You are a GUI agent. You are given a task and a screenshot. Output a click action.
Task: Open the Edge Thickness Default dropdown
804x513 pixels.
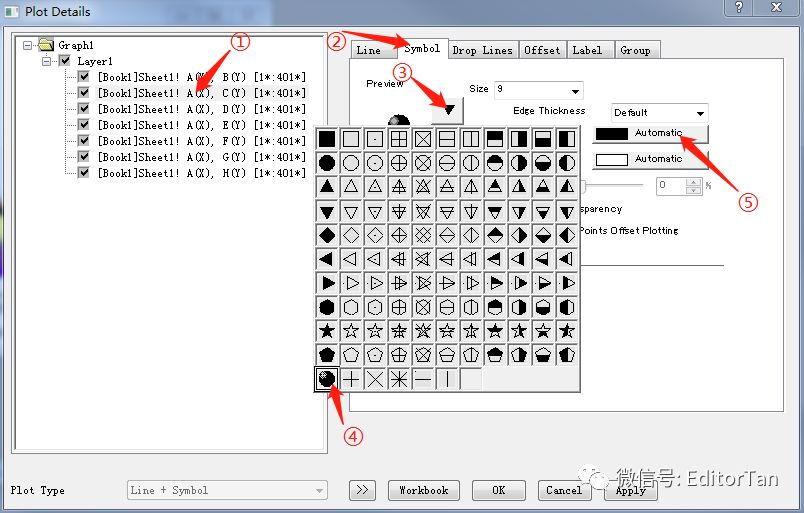coord(700,113)
